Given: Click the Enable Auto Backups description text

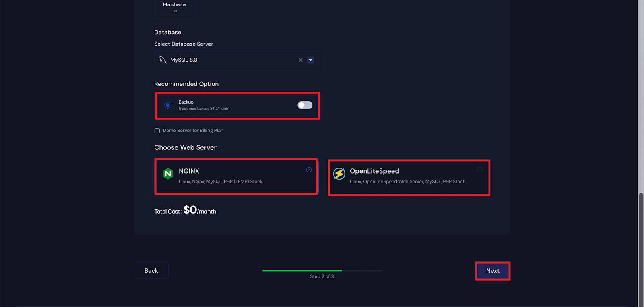Looking at the screenshot, I should (204, 109).
